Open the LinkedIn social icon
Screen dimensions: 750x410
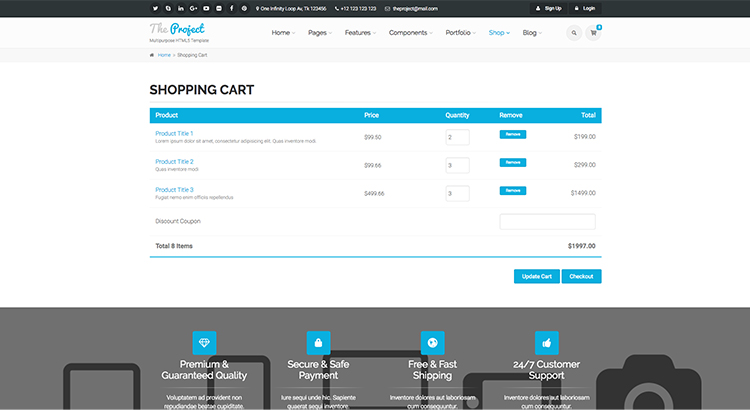pyautogui.click(x=180, y=8)
